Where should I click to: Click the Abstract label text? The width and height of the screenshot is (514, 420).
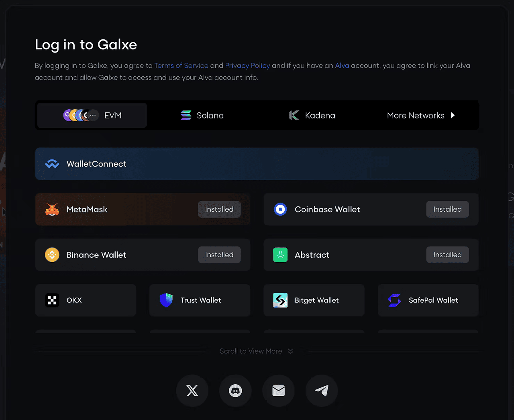[312, 255]
